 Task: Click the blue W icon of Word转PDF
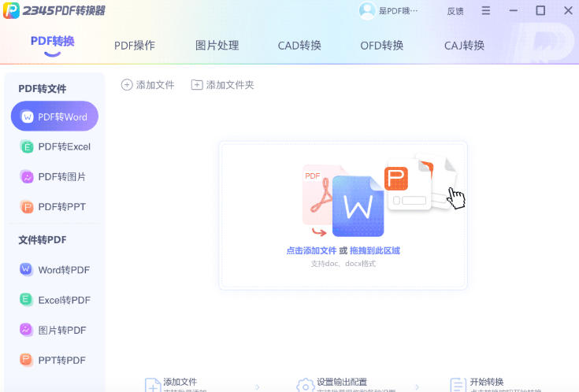tap(26, 269)
